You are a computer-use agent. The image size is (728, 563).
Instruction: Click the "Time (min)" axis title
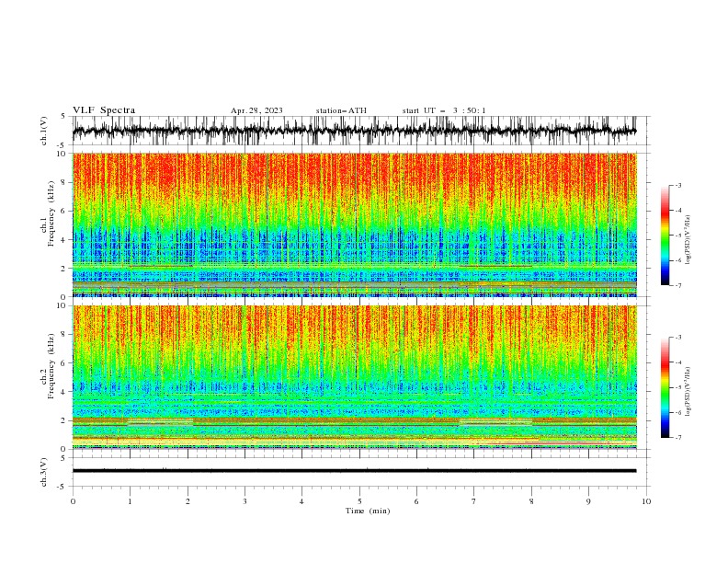pos(368,511)
